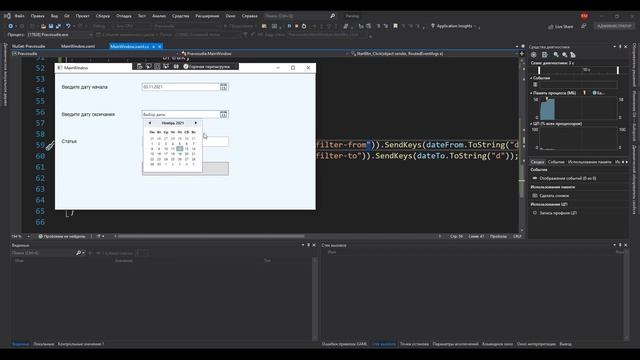Click the search magnifier in the title bar
The width and height of the screenshot is (640, 360).
tap(333, 16)
